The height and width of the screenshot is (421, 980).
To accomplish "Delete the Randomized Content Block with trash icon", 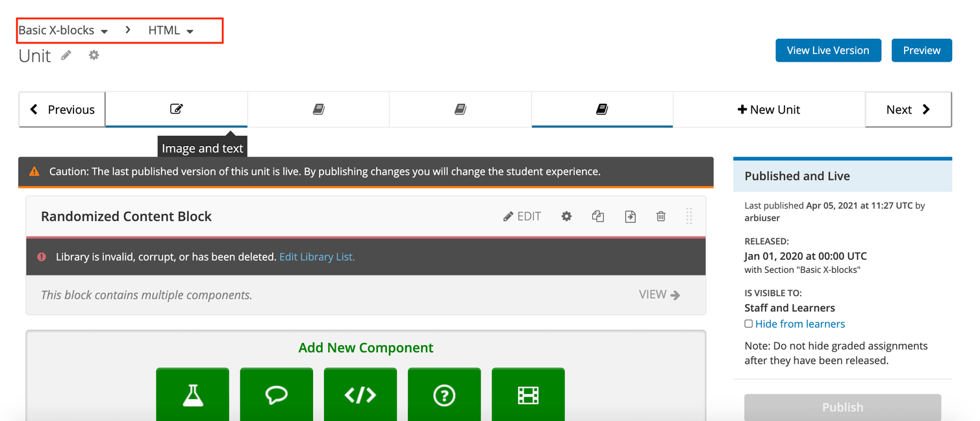I will [x=661, y=216].
